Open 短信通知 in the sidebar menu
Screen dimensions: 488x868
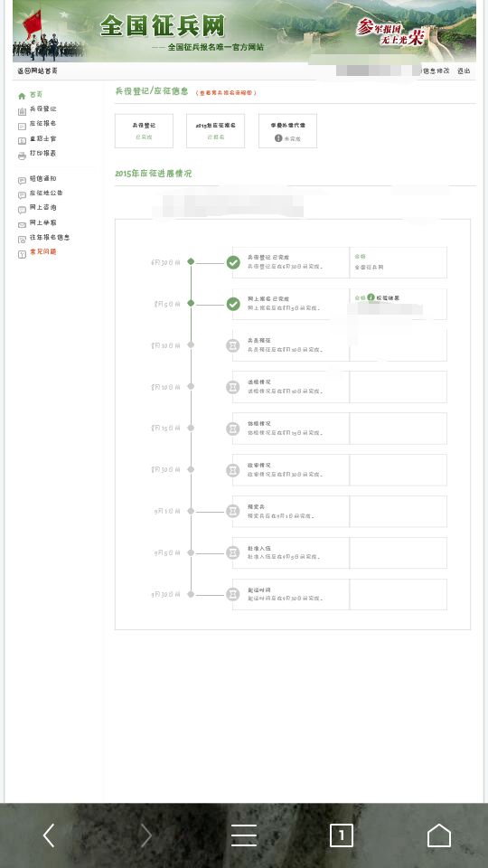[x=42, y=179]
